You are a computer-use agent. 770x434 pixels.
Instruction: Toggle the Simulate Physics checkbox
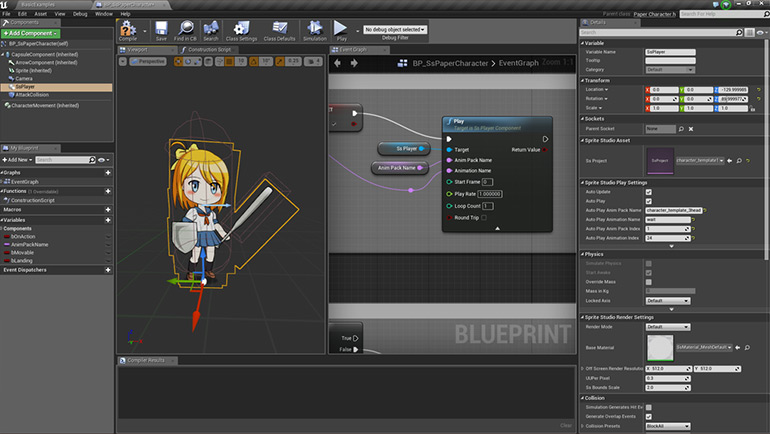(x=649, y=264)
